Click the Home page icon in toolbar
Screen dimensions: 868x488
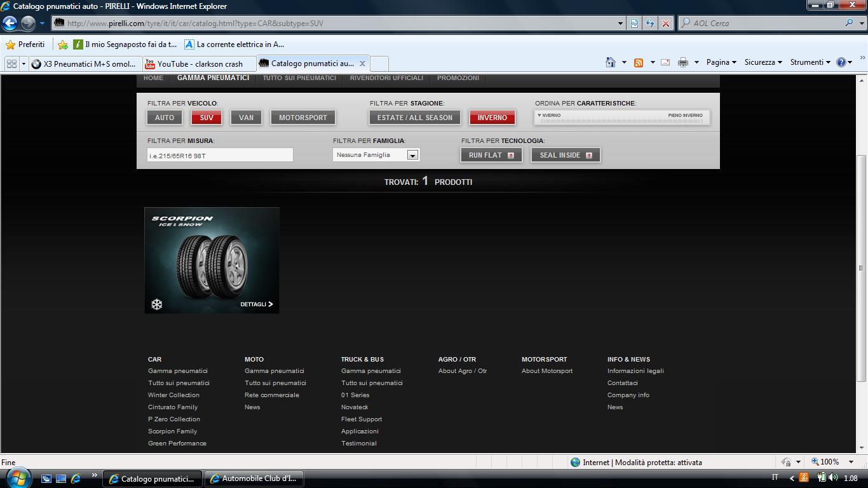(x=611, y=62)
